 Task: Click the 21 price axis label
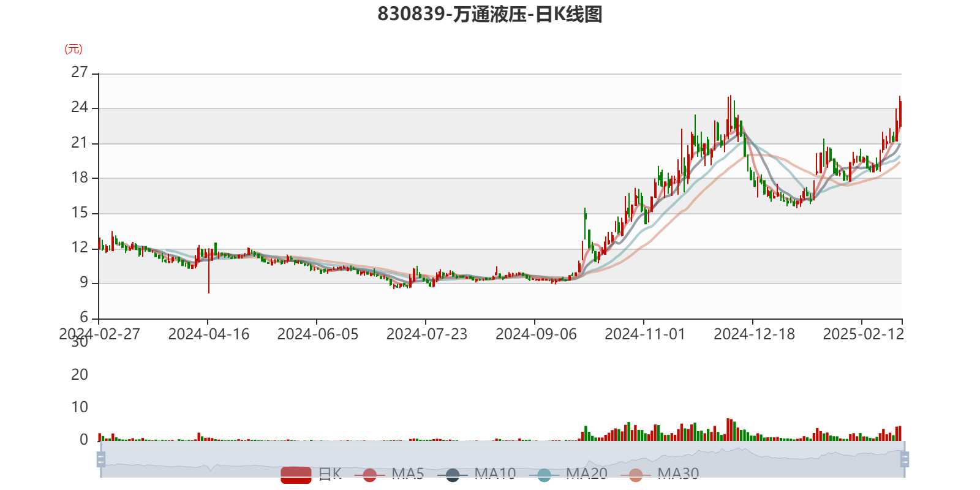tap(80, 143)
